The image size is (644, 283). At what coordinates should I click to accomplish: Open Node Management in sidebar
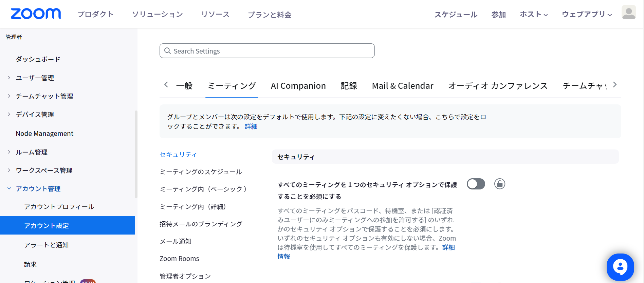[x=44, y=134]
